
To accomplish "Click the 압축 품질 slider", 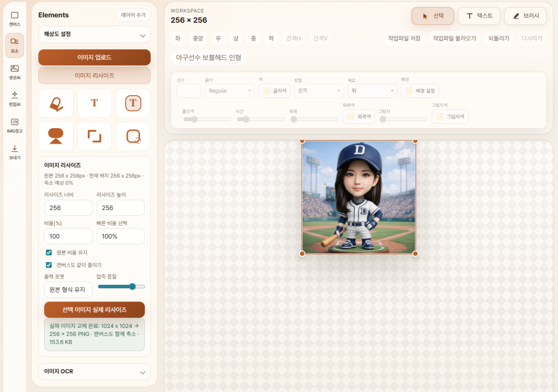I will coord(121,287).
